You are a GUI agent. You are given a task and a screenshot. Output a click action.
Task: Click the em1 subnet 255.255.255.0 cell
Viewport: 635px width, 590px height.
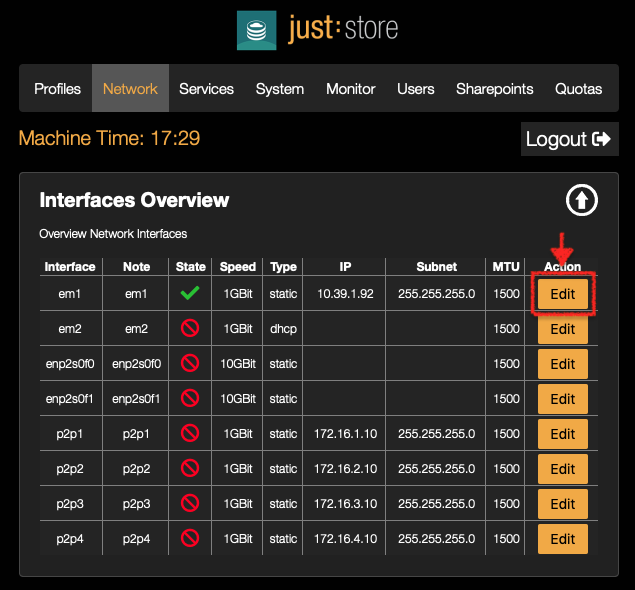pyautogui.click(x=436, y=294)
